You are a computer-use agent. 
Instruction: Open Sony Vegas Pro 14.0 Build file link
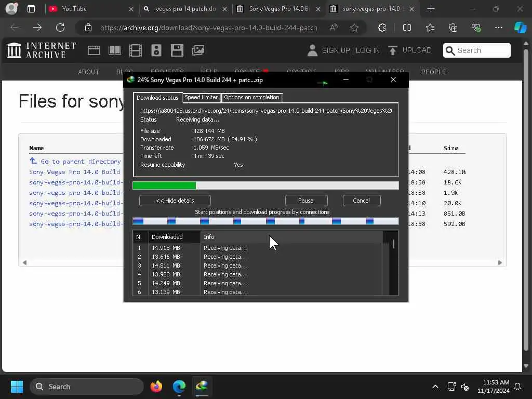[x=74, y=172]
